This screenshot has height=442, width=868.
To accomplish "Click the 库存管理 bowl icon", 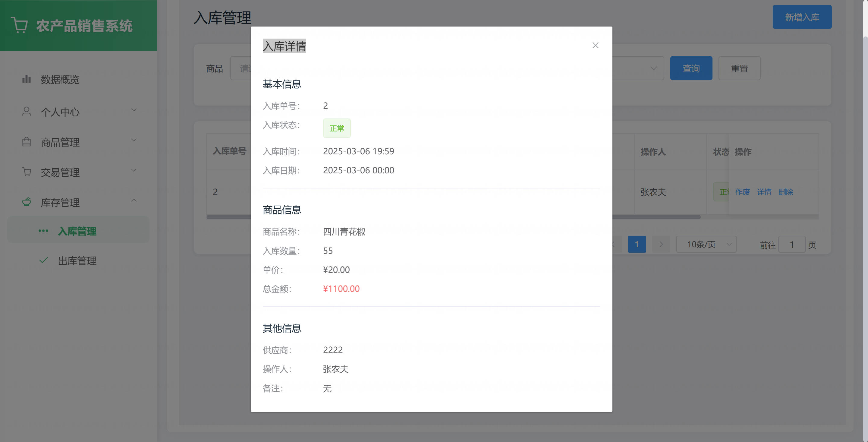I will pyautogui.click(x=26, y=202).
